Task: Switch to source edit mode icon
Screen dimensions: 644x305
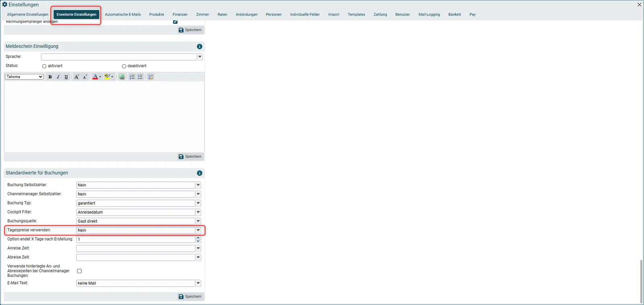Action: (151, 77)
